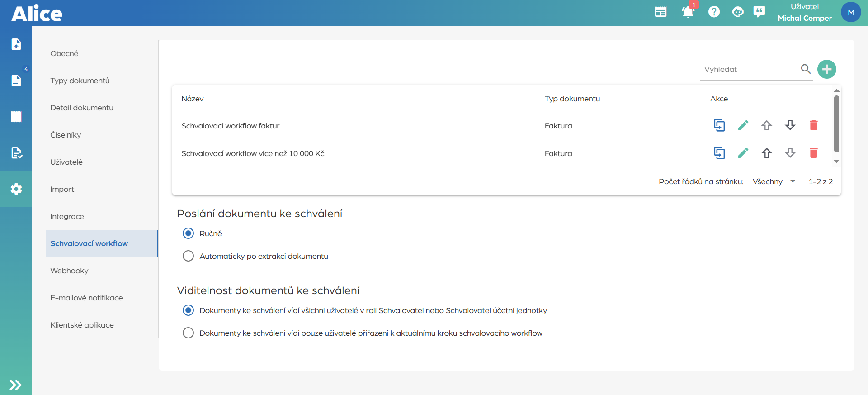The height and width of the screenshot is (395, 868).
Task: Open the E-mailové notifikace section
Action: tap(86, 298)
